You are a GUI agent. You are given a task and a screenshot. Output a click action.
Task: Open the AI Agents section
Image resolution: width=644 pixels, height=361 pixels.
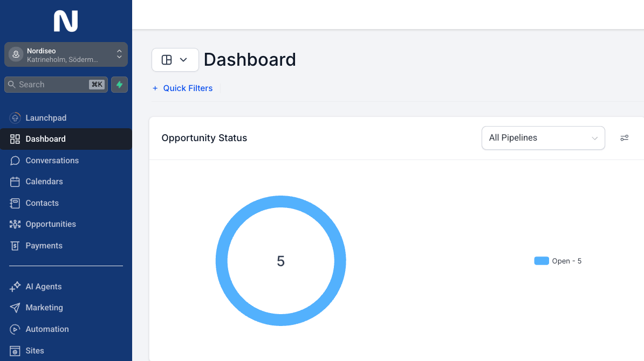pyautogui.click(x=43, y=286)
